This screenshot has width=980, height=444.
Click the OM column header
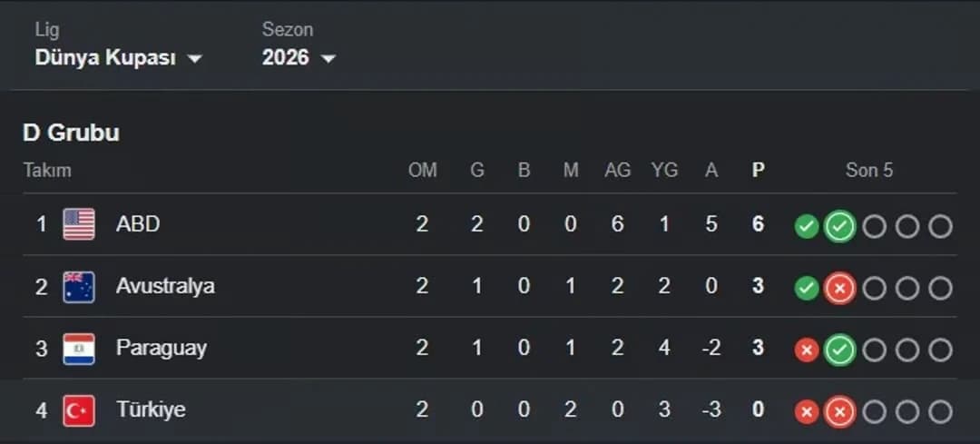(423, 170)
